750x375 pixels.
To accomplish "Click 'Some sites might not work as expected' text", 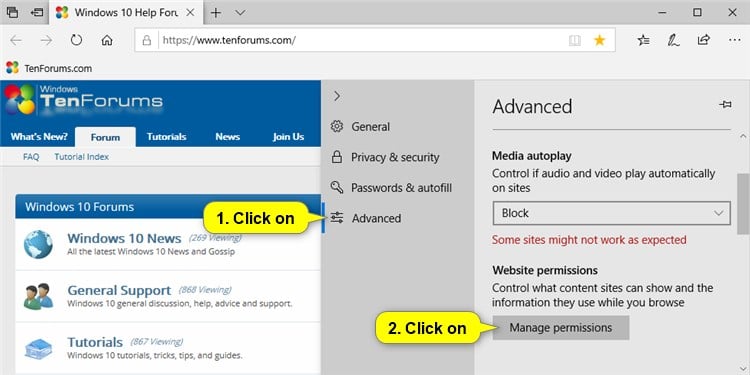I will coord(589,240).
